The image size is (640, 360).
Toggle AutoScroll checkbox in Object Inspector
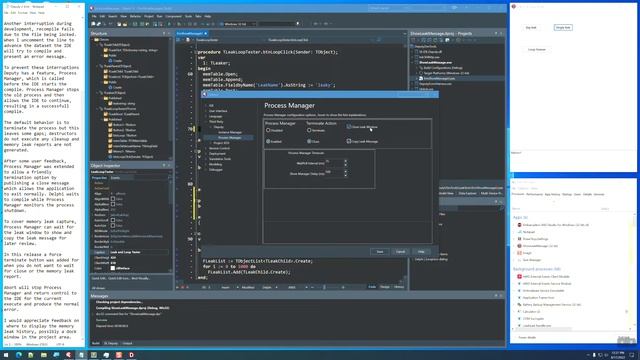[113, 220]
